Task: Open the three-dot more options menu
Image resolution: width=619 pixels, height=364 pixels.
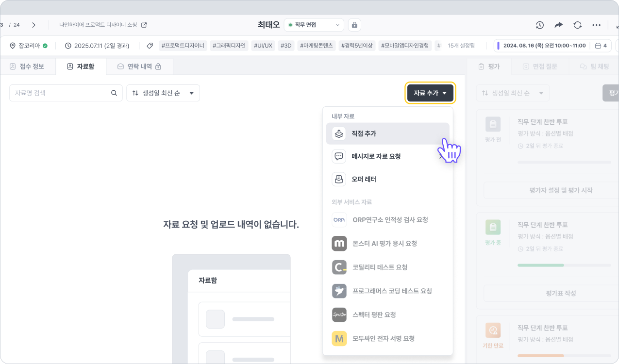Action: pyautogui.click(x=597, y=25)
